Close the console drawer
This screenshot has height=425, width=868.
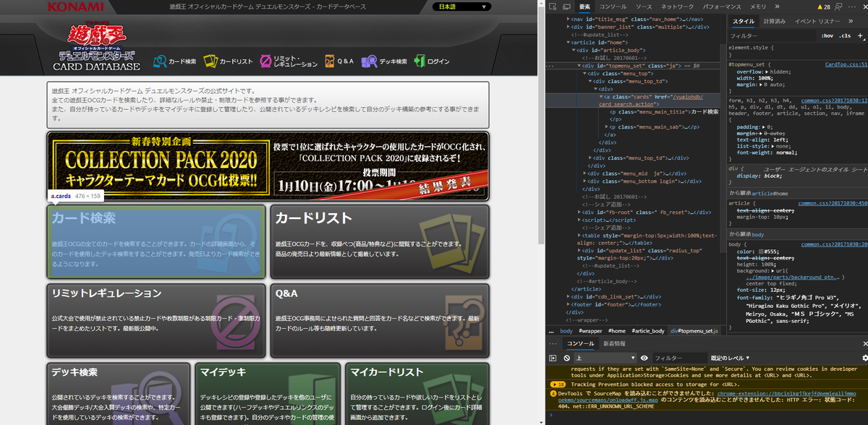pos(864,343)
